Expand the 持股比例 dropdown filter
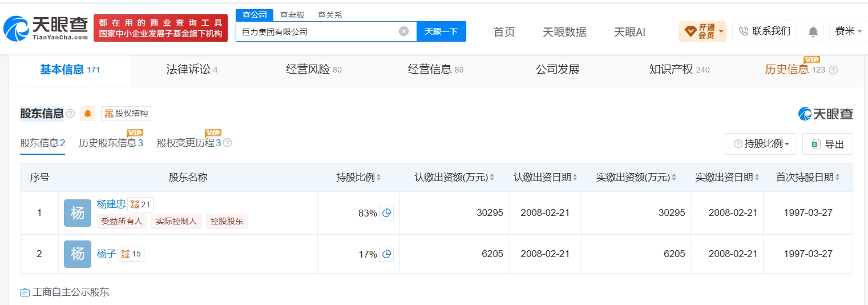 point(761,144)
